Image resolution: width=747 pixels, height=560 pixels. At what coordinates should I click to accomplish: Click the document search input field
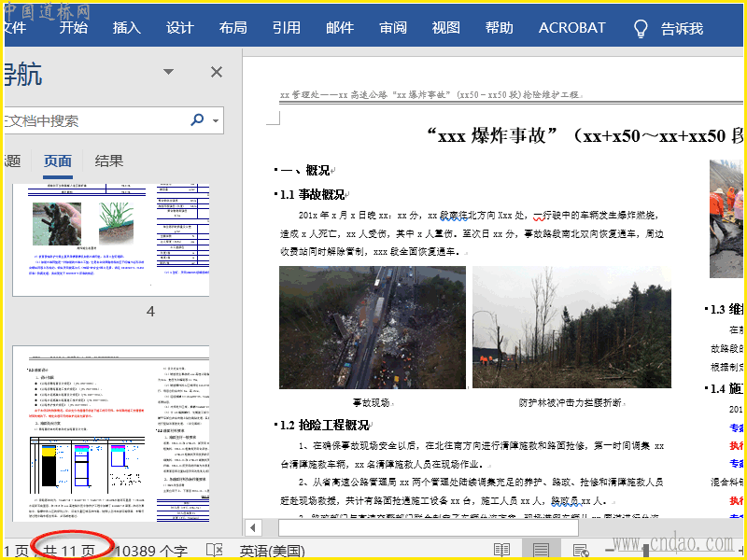[x=95, y=120]
